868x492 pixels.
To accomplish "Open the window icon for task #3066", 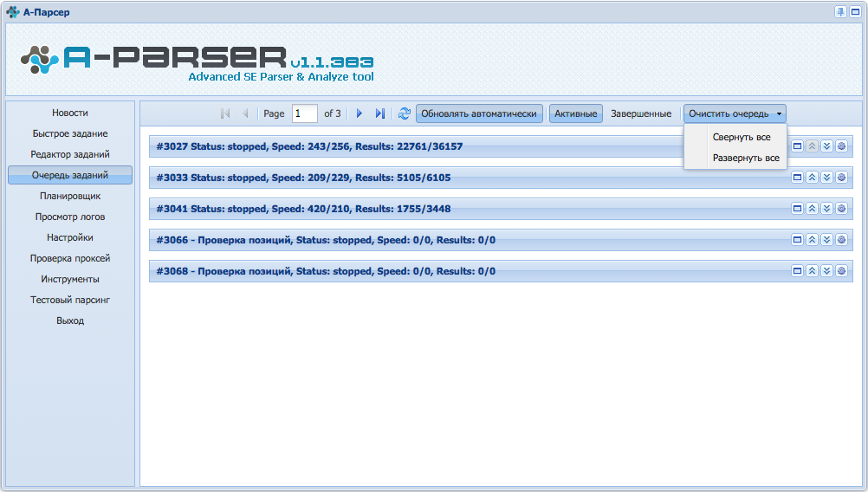I will (x=797, y=240).
